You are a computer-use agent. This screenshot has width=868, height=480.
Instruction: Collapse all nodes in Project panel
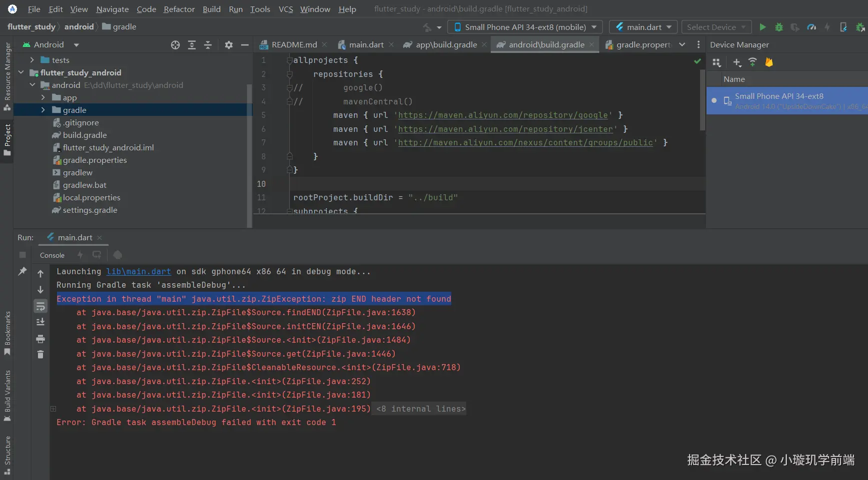[208, 45]
